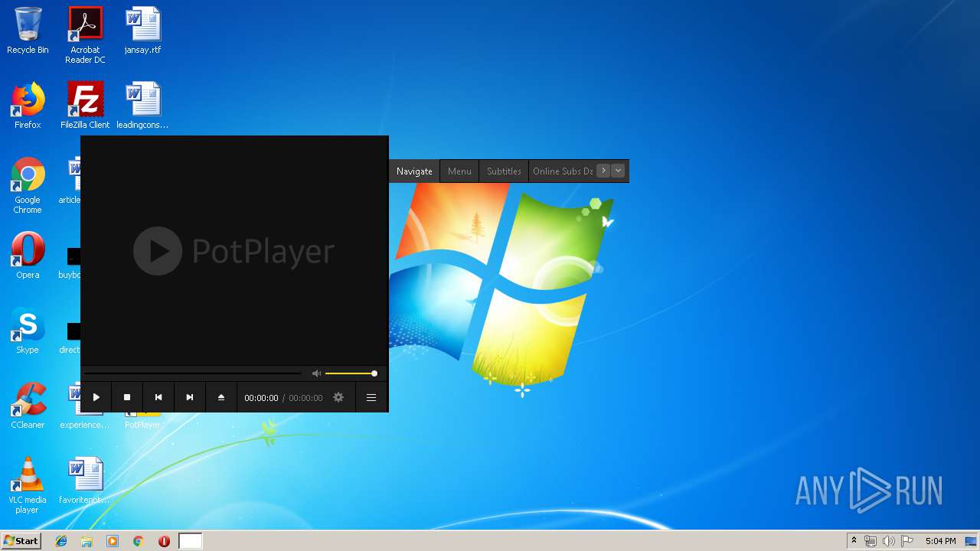This screenshot has width=980, height=551.
Task: Click PotPlayer logo in video area
Action: [x=234, y=251]
